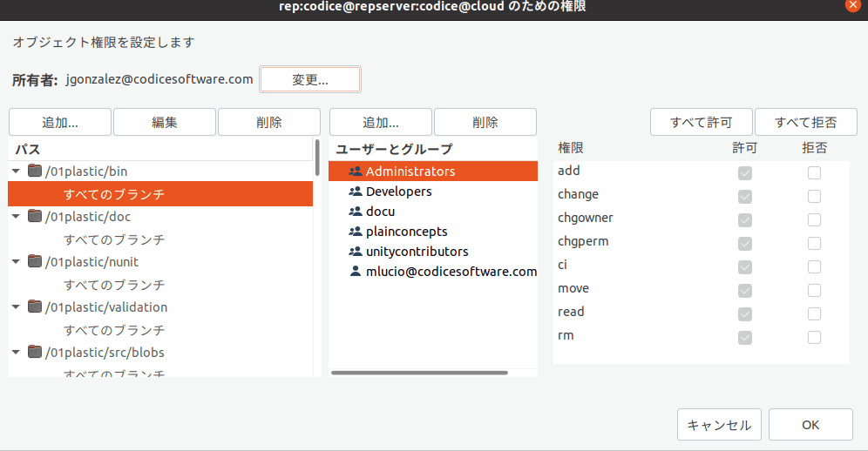Image resolution: width=868 pixels, height=451 pixels.
Task: Click the すべて許可 allow all button
Action: (x=702, y=122)
